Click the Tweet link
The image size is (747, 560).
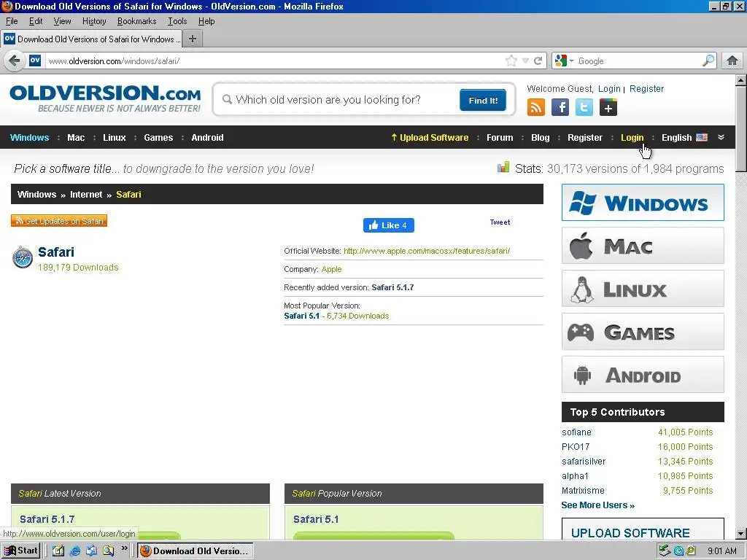(x=500, y=222)
